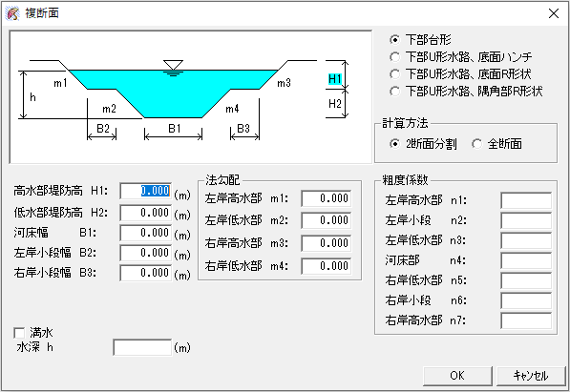This screenshot has width=570, height=392.
Task: Focus the 右岸低水部 m4 slope field
Action: [327, 266]
